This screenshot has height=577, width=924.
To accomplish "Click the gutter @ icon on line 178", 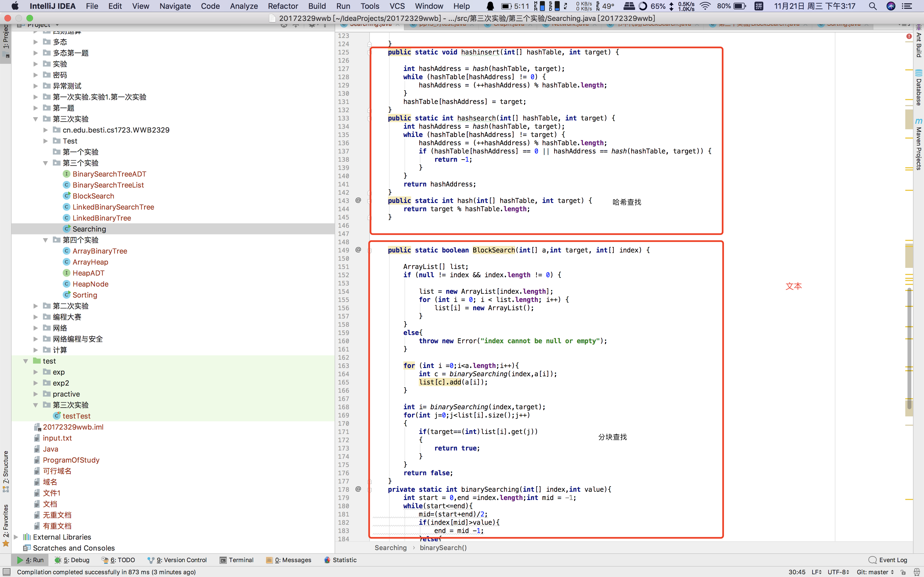I will 358,489.
